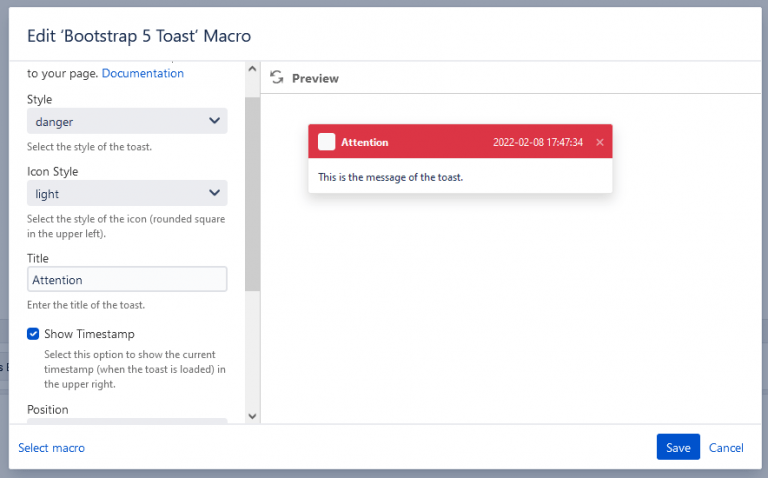Click the white rounded square toast icon
The image size is (768, 478).
click(x=326, y=142)
